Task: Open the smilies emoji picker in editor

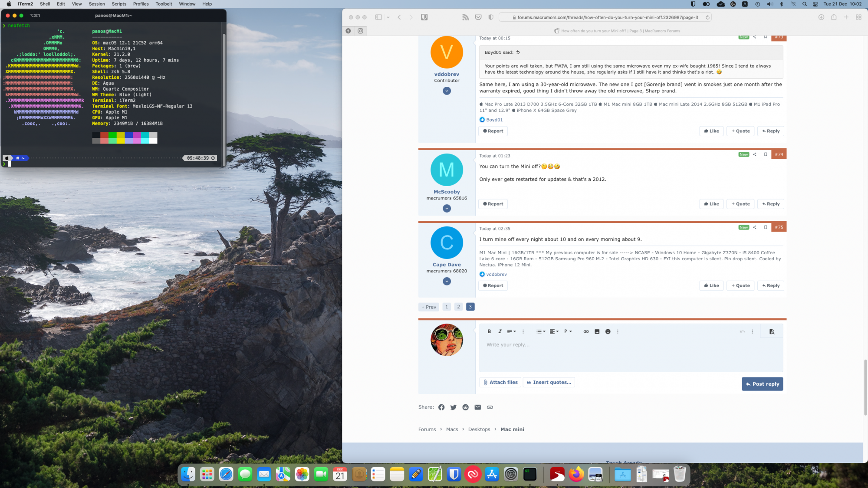Action: click(x=608, y=331)
